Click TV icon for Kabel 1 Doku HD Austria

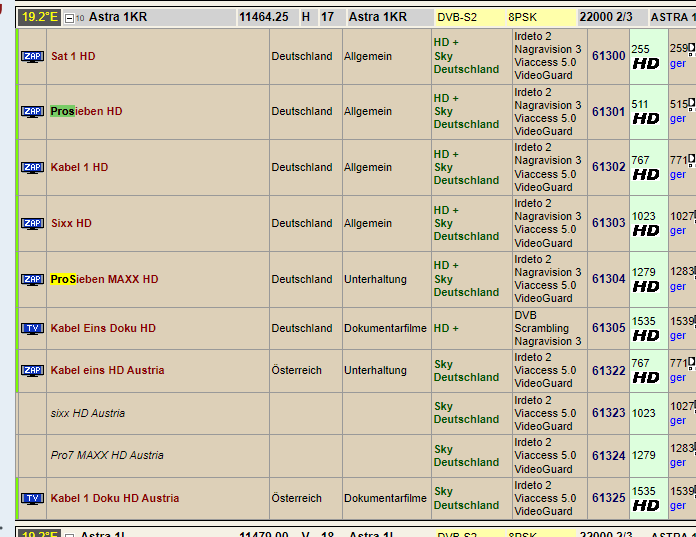(x=32, y=498)
